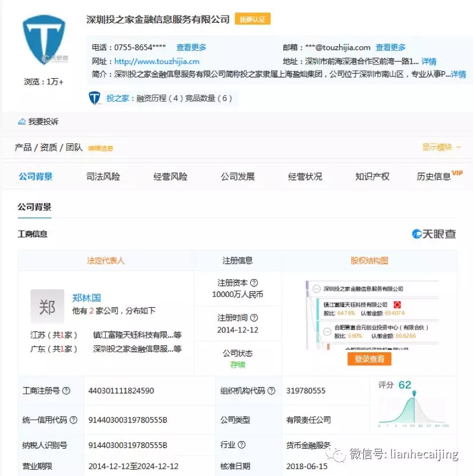Open the 显示模块 dropdown

(439, 147)
